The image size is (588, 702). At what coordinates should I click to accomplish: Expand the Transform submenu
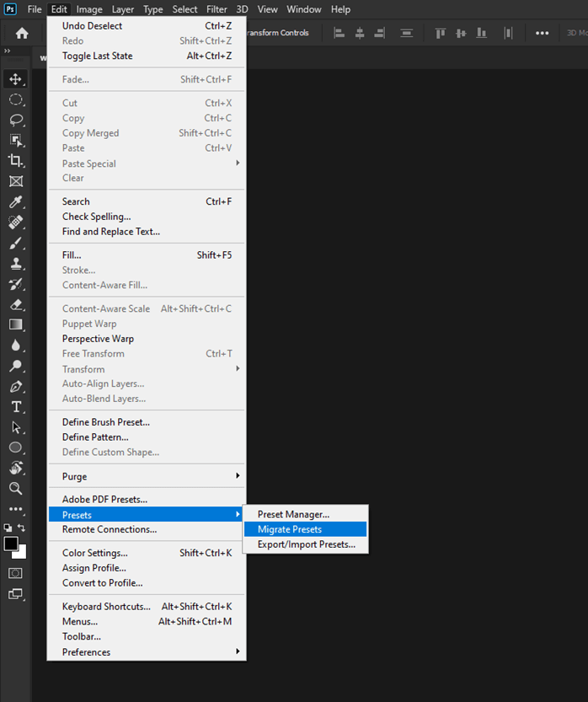click(x=147, y=369)
